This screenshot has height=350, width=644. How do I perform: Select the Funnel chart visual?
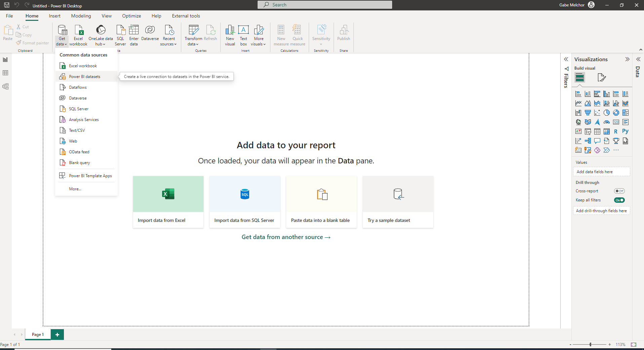tap(588, 113)
